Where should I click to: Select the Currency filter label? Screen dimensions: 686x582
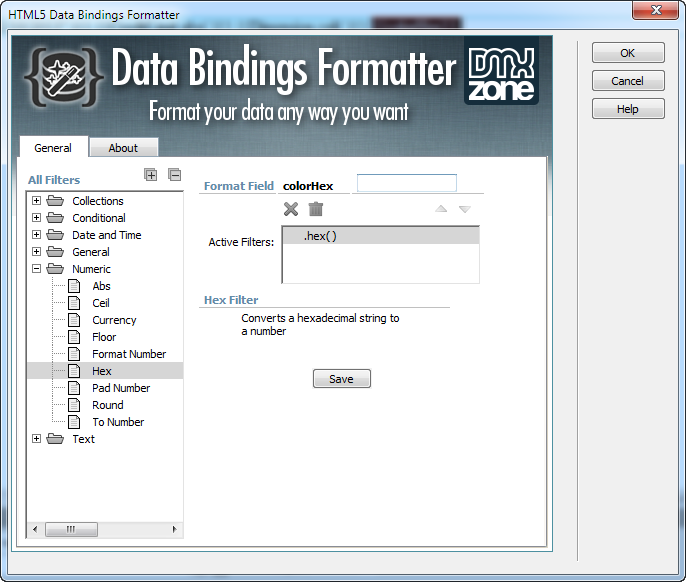tap(115, 320)
